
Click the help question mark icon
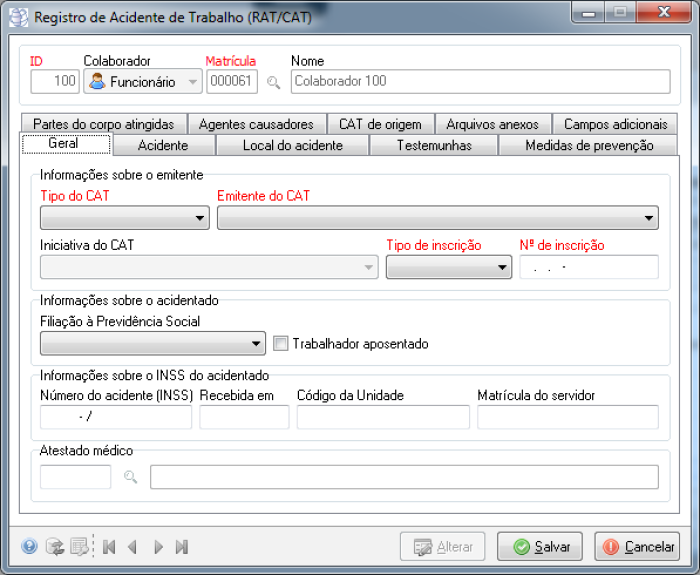(x=30, y=547)
